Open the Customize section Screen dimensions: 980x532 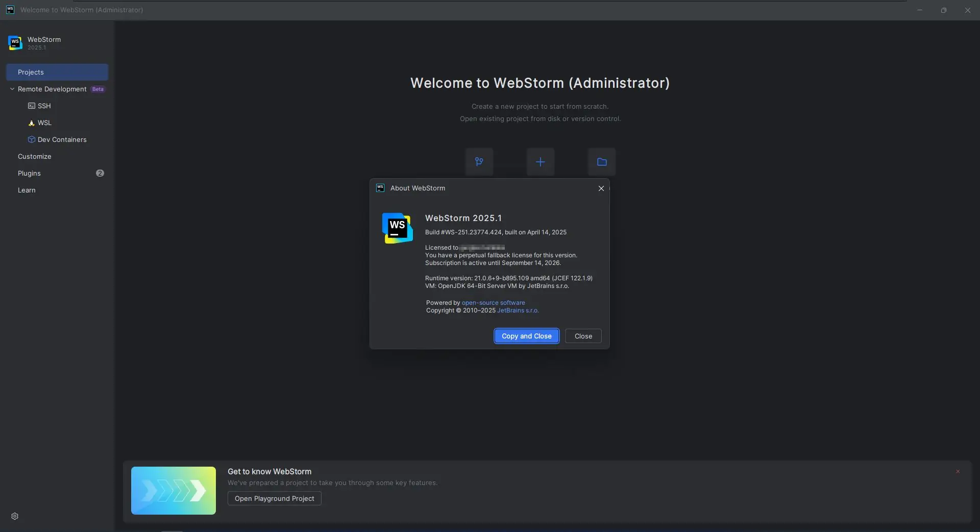tap(34, 156)
